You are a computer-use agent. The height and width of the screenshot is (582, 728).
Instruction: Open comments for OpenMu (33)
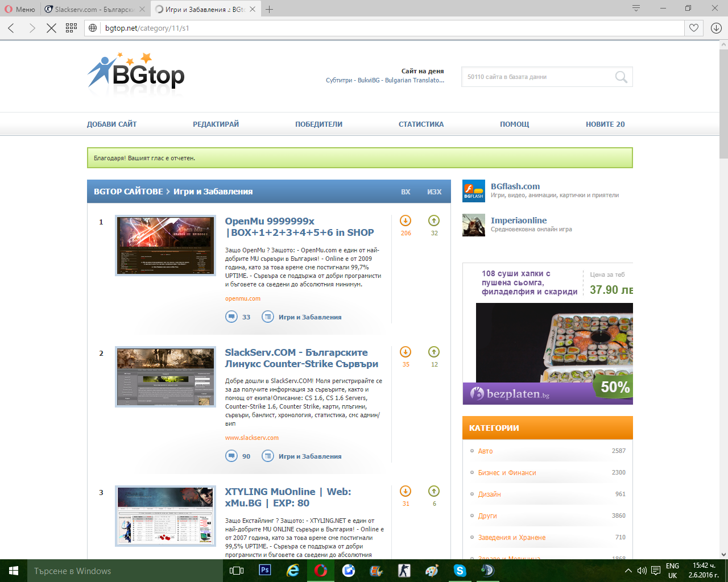tap(238, 317)
